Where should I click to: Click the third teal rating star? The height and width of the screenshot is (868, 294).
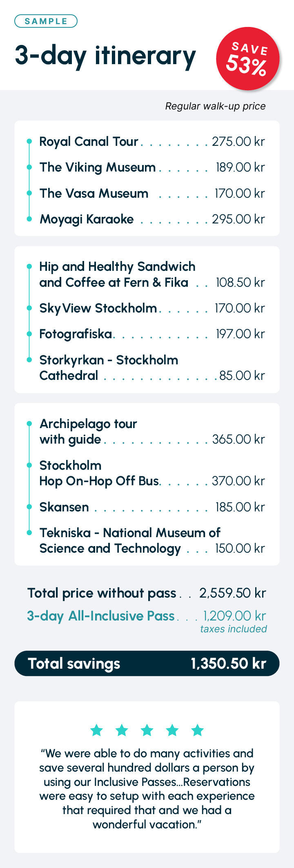click(x=147, y=730)
